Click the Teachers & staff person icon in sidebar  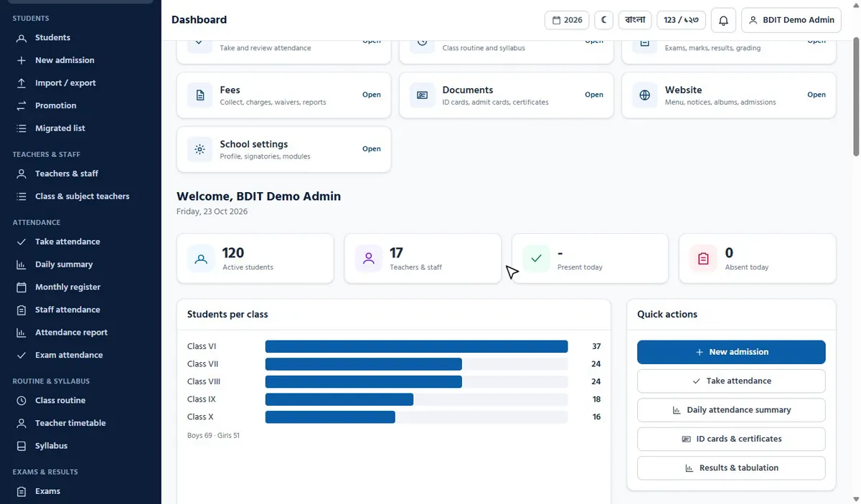click(x=22, y=173)
